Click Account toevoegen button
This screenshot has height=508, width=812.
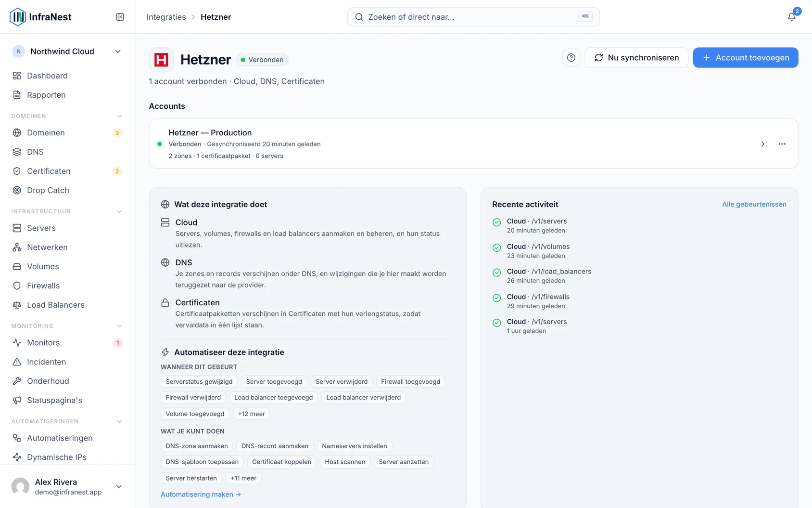click(746, 58)
